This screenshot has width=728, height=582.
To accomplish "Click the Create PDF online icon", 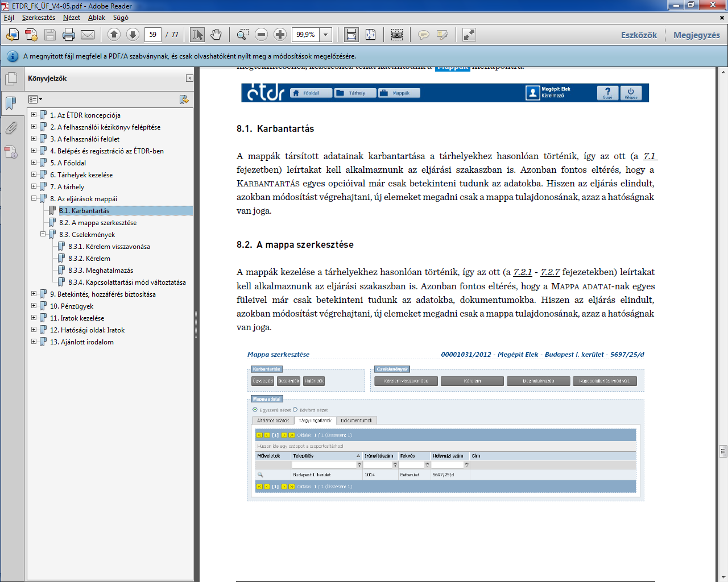I will pos(12,35).
